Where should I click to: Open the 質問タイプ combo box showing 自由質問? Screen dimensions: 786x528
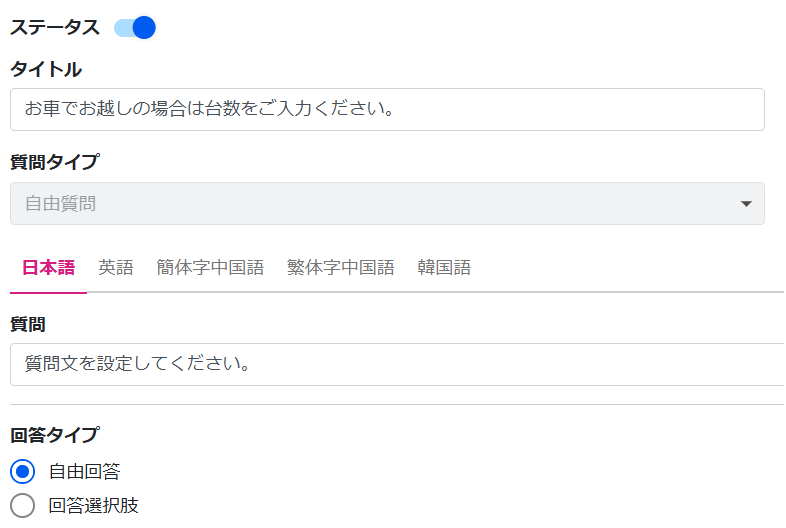[387, 204]
